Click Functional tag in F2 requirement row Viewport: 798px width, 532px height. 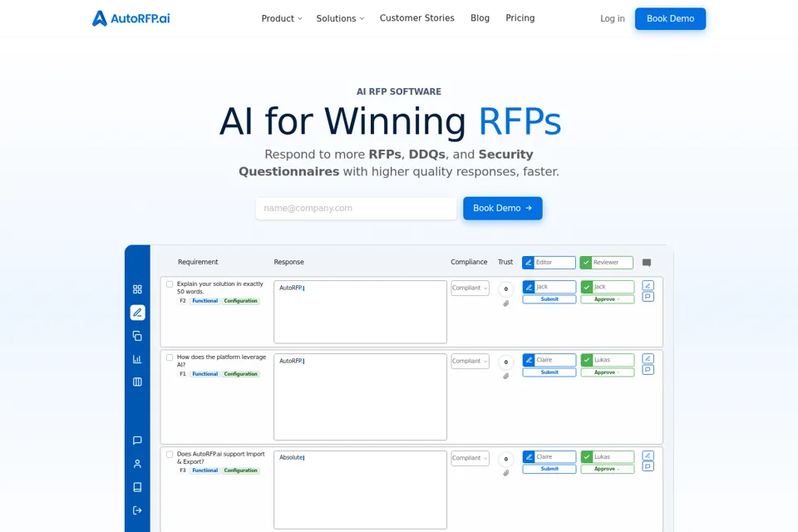point(205,301)
